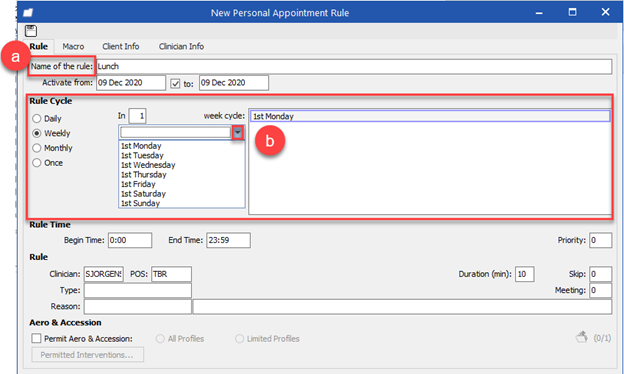This screenshot has height=374, width=624.
Task: Minimize the New Personal Appointment Rule window
Action: [x=539, y=12]
